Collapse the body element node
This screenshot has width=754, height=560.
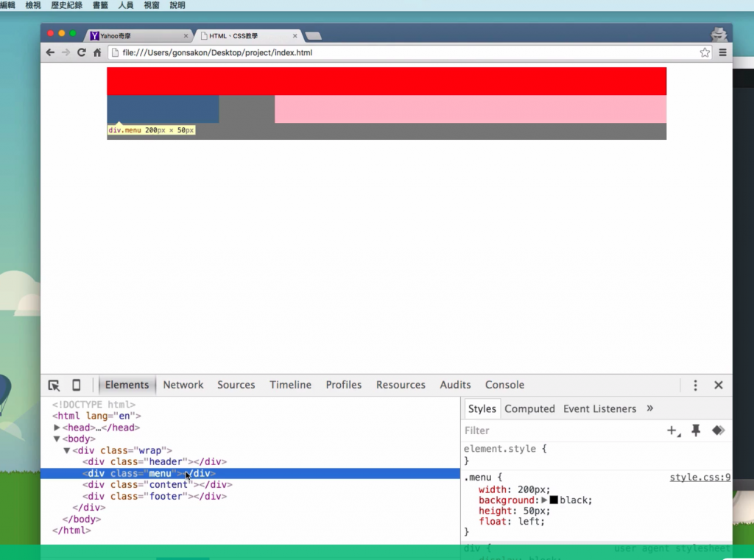pyautogui.click(x=57, y=439)
